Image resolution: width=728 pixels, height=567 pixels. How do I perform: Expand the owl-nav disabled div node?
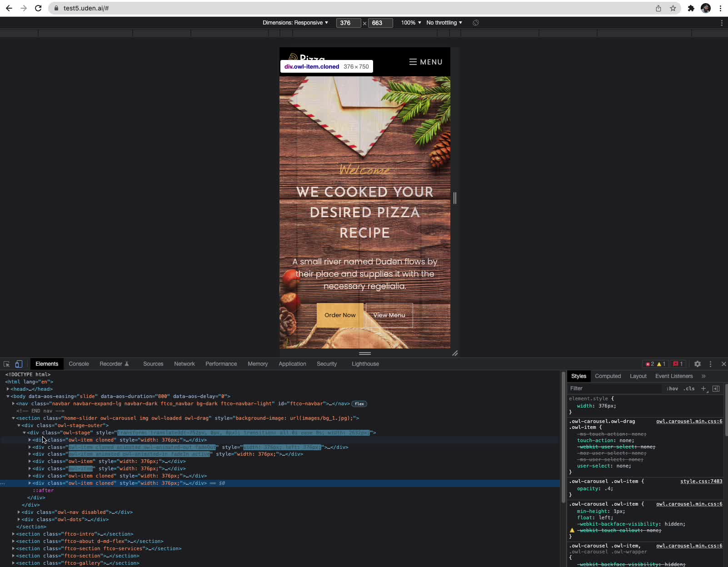pyautogui.click(x=19, y=512)
